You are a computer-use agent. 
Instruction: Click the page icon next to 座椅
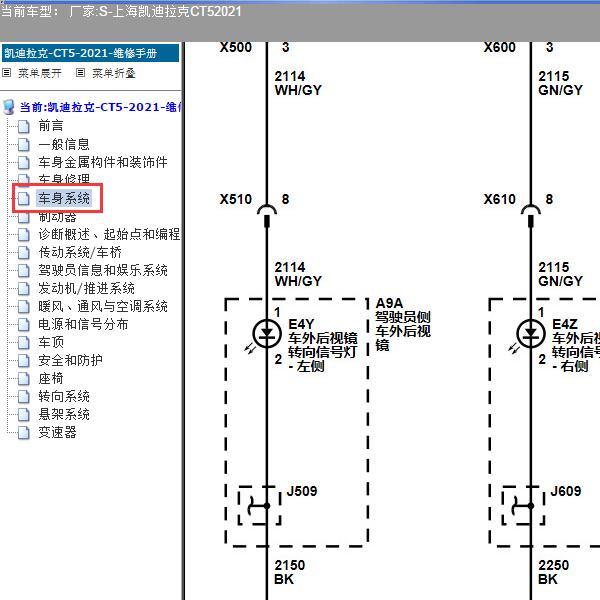pos(24,378)
